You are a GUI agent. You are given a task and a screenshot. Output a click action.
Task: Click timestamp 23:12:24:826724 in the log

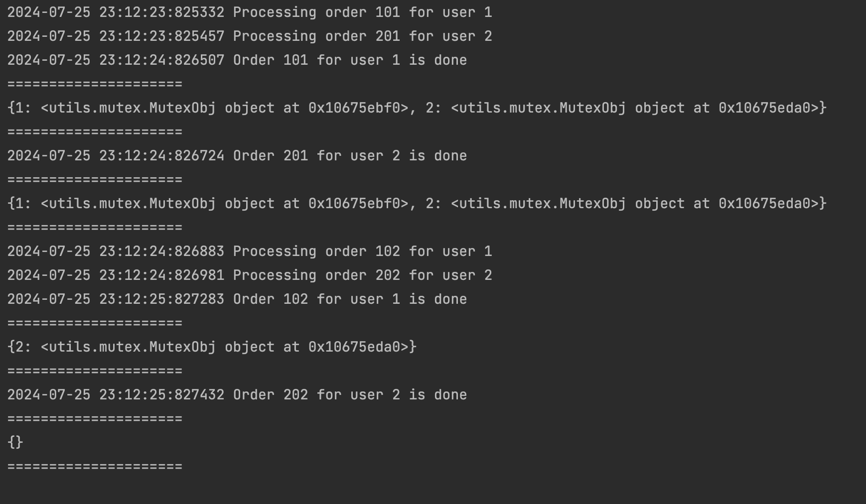tap(161, 156)
